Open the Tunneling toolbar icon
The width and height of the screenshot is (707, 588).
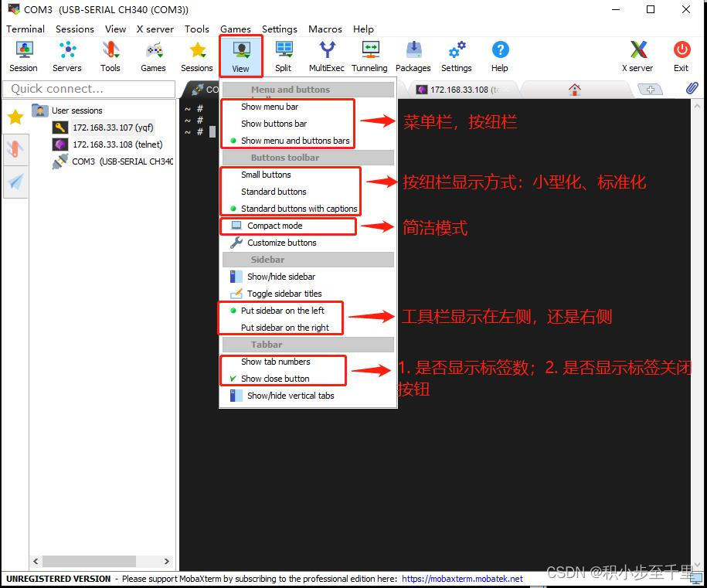(370, 56)
